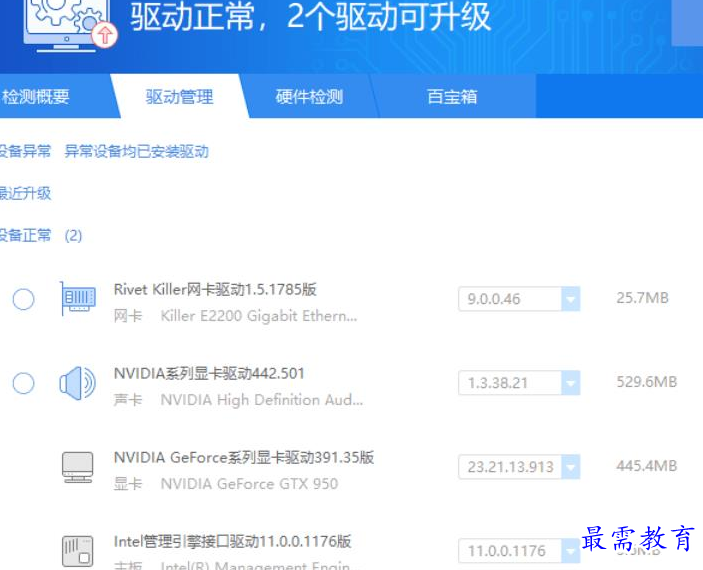Screen dimensions: 703x570
Task: Click the 设备正常 (2) section label
Action: pyautogui.click(x=41, y=235)
